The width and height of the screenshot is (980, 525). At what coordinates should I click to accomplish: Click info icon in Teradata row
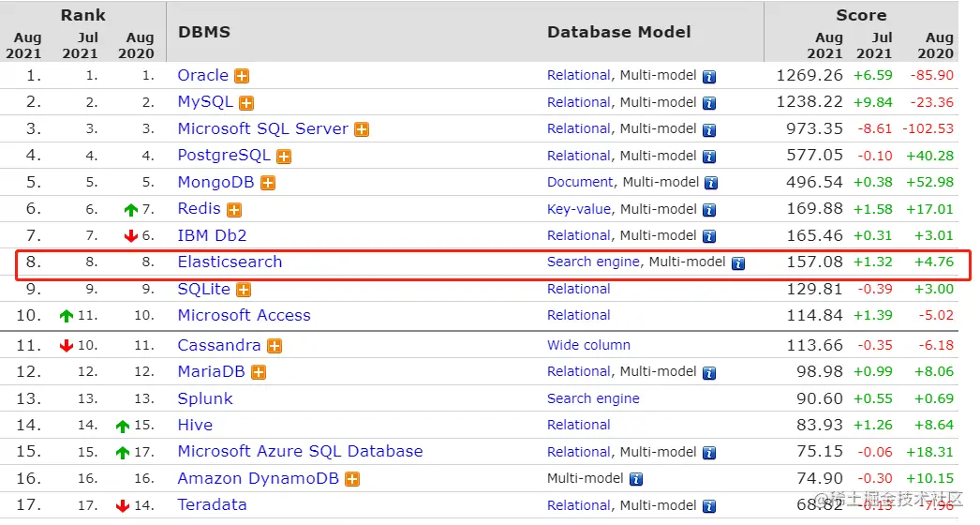pos(709,506)
